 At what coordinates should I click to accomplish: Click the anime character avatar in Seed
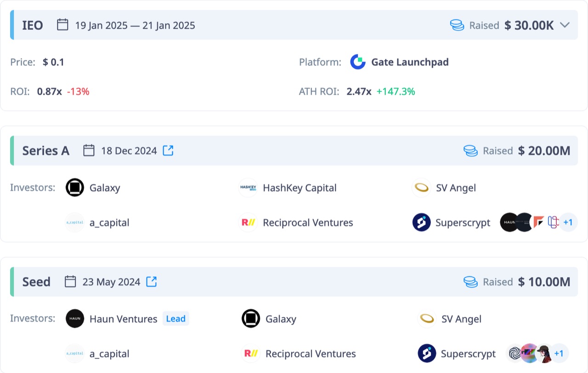coord(544,354)
